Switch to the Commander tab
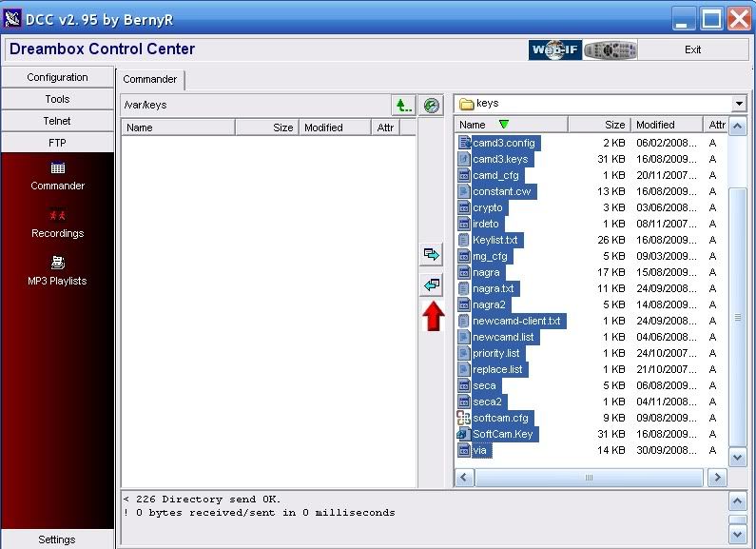Viewport: 756px width, 549px height. click(x=150, y=79)
